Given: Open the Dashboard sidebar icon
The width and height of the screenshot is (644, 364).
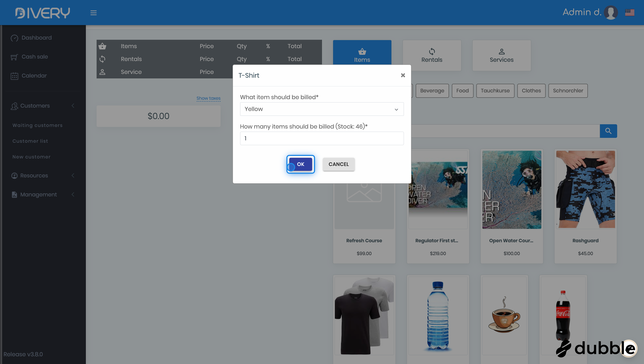Looking at the screenshot, I should [14, 38].
